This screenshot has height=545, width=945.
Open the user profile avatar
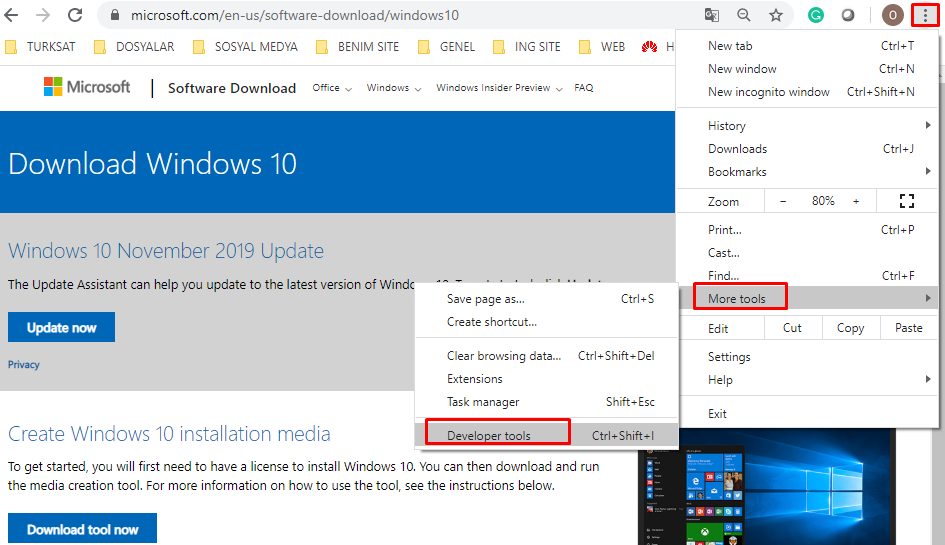[x=893, y=15]
